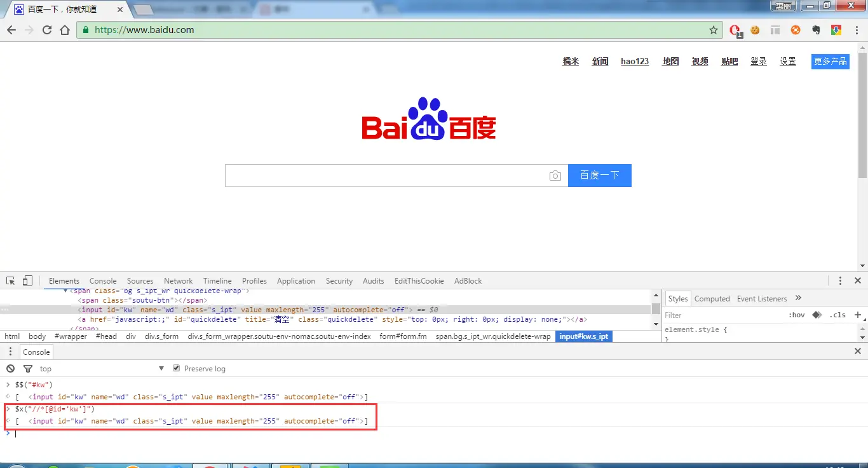Click the browser Forward arrow
The width and height of the screenshot is (868, 468).
point(29,30)
